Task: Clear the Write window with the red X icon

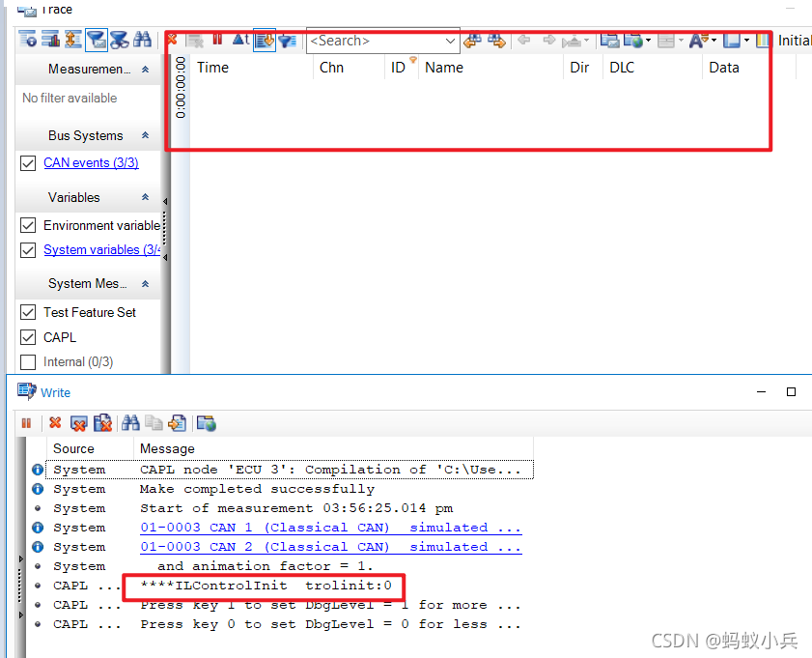Action: [x=55, y=423]
